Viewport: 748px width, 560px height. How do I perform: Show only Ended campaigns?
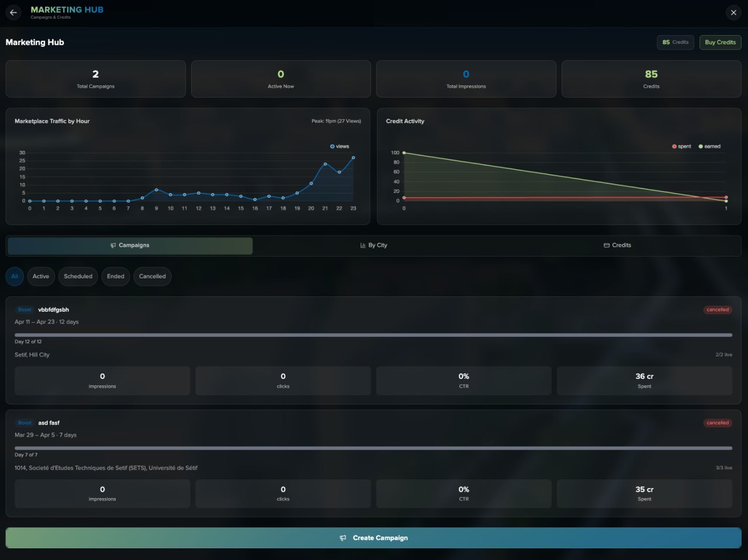click(116, 276)
